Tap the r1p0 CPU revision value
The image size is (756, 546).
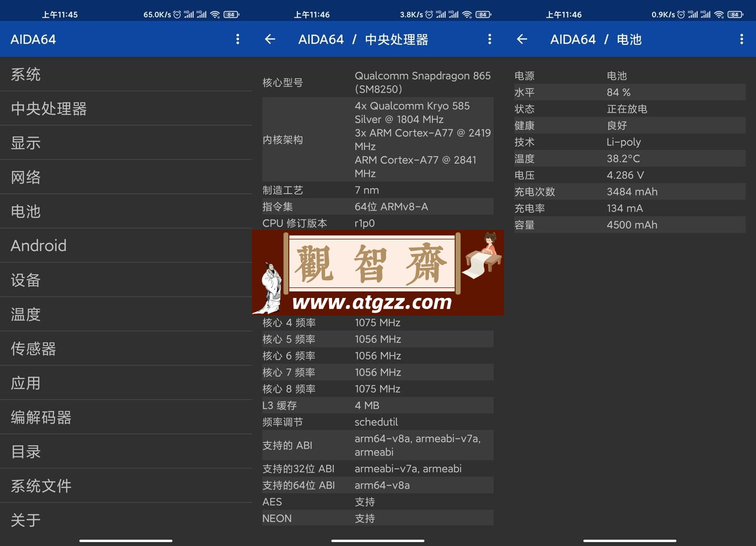[x=364, y=223]
